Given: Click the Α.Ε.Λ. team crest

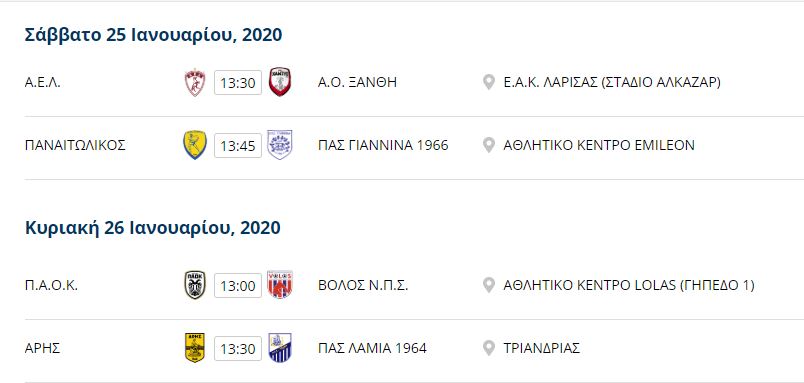Looking at the screenshot, I should point(195,83).
